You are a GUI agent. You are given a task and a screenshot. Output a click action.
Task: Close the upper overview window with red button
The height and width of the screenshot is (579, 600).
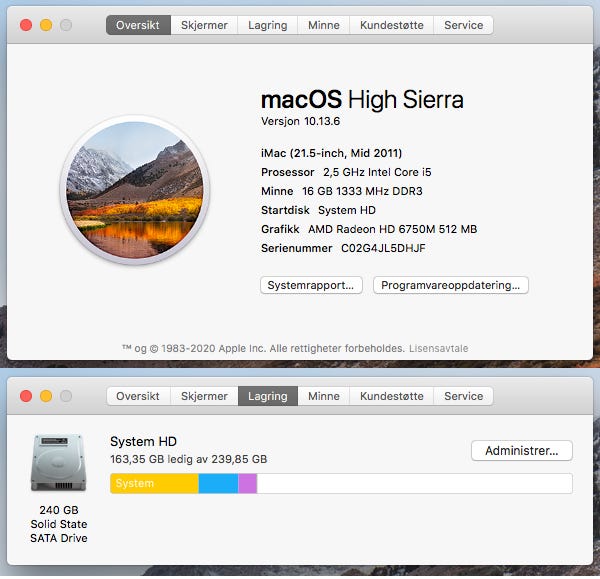pos(26,25)
